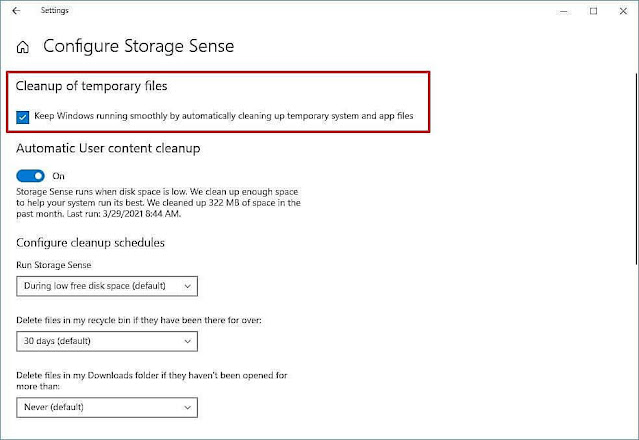Go to Settings home via the house icon

click(23, 46)
